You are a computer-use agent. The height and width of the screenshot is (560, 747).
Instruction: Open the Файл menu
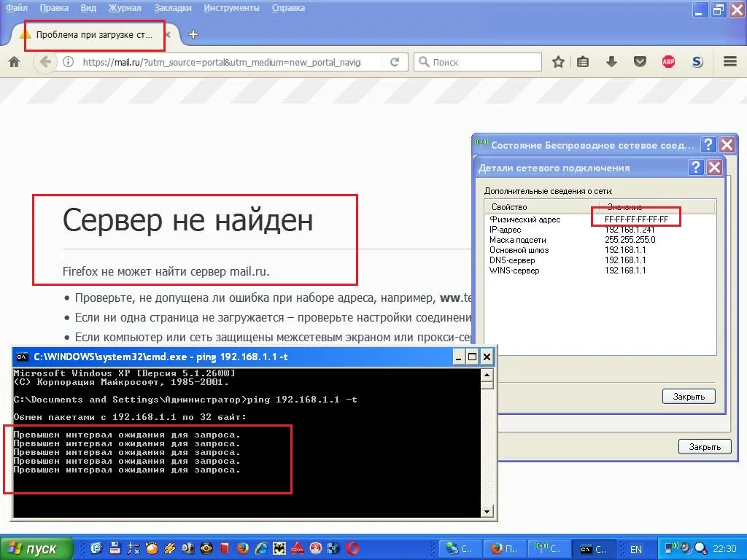pyautogui.click(x=16, y=8)
